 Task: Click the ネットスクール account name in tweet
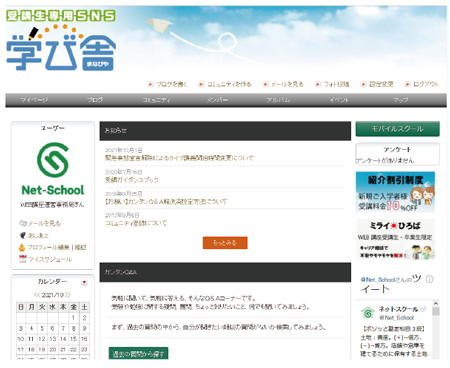[398, 309]
